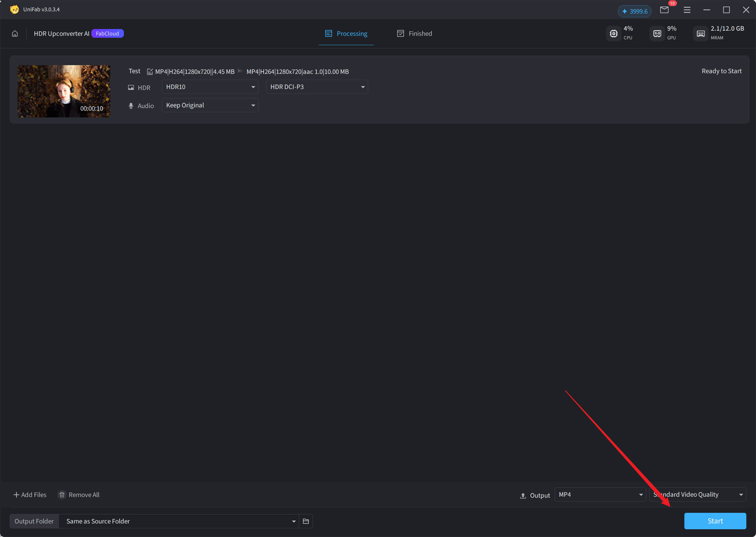Click the CPU usage chip icon
Image resolution: width=756 pixels, height=537 pixels.
(613, 34)
